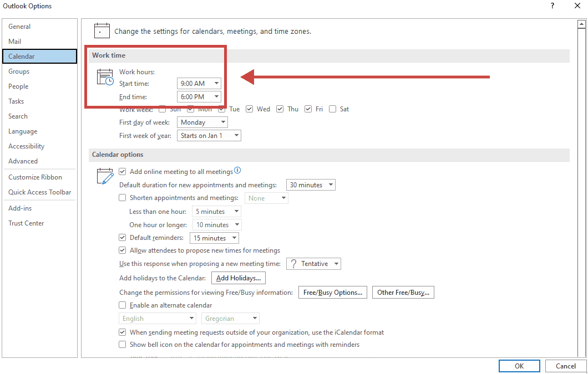Open the Gregorian calendar type dropdown
This screenshot has width=588, height=374.
tap(231, 319)
